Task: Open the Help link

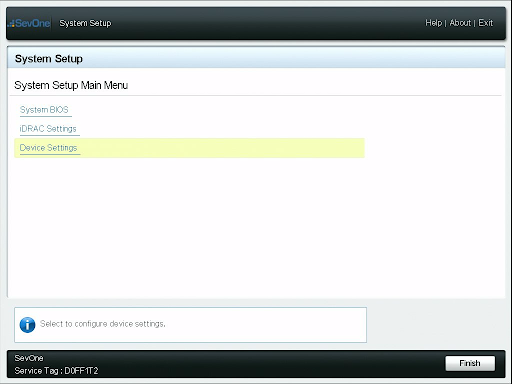Action: 433,23
